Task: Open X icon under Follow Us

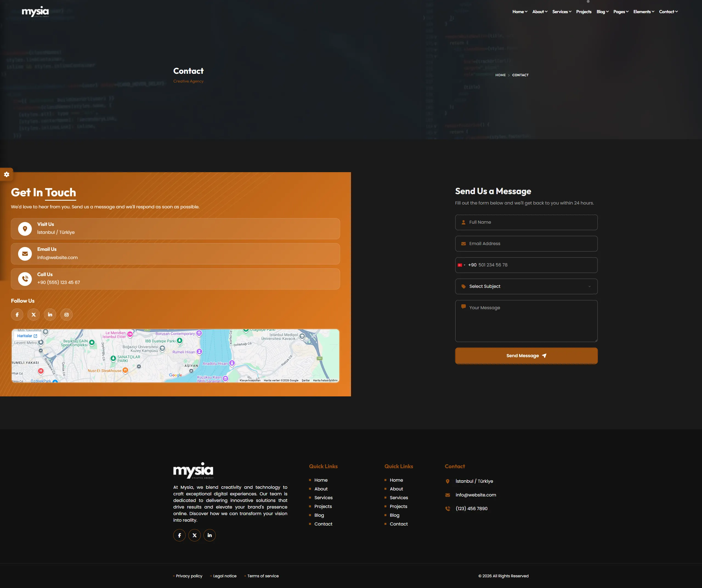Action: point(33,315)
